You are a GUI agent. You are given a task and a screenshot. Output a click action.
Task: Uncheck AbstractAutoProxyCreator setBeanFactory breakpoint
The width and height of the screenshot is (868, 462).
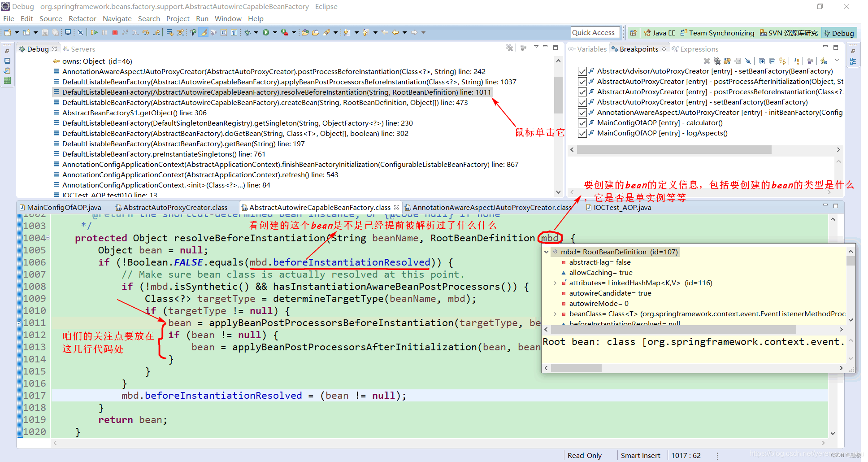pos(582,102)
